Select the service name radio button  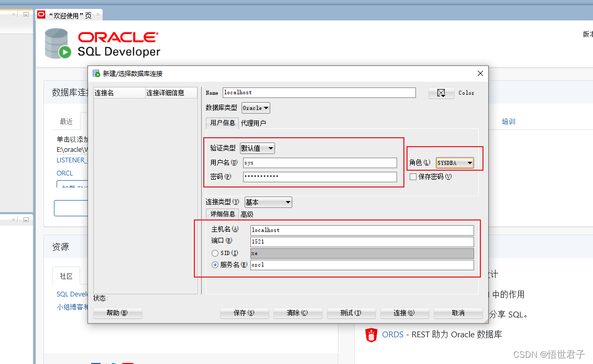pos(215,264)
